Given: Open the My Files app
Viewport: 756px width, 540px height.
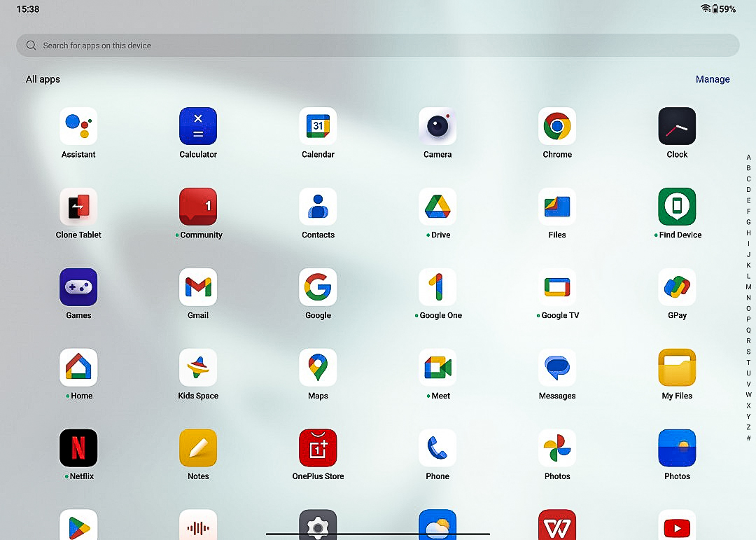Looking at the screenshot, I should [677, 368].
